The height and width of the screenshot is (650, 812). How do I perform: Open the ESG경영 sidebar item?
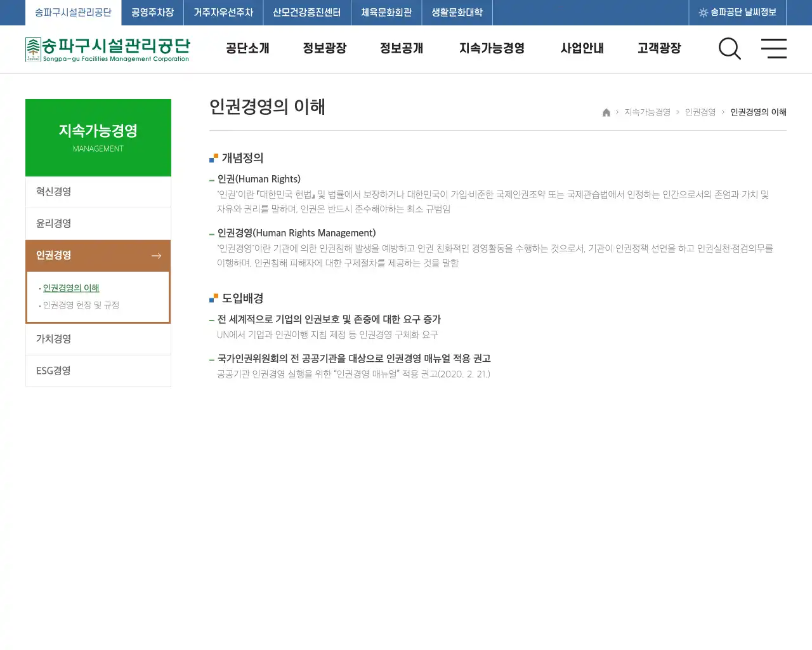(53, 371)
